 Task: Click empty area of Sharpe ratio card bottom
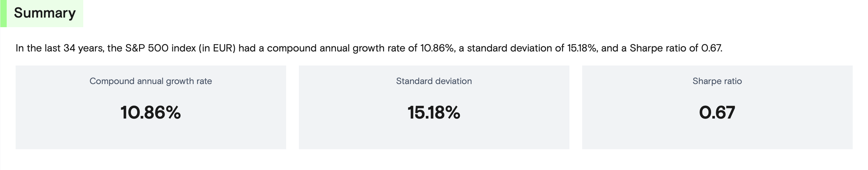pyautogui.click(x=717, y=138)
